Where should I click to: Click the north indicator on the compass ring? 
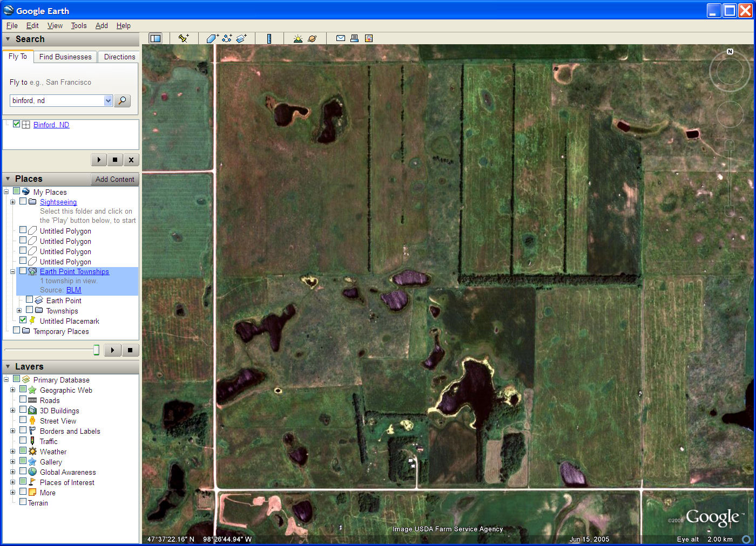[x=730, y=52]
